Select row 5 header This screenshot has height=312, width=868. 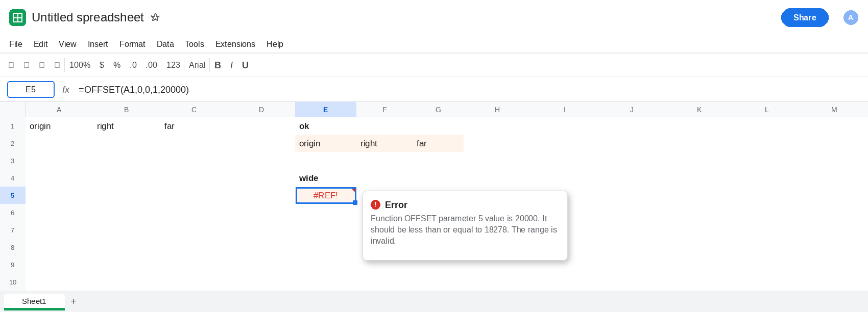click(x=13, y=195)
